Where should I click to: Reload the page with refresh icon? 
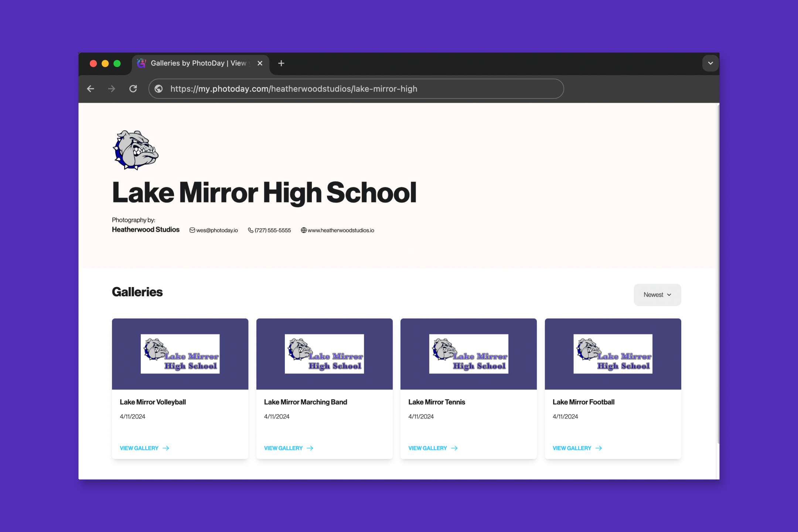(x=133, y=89)
